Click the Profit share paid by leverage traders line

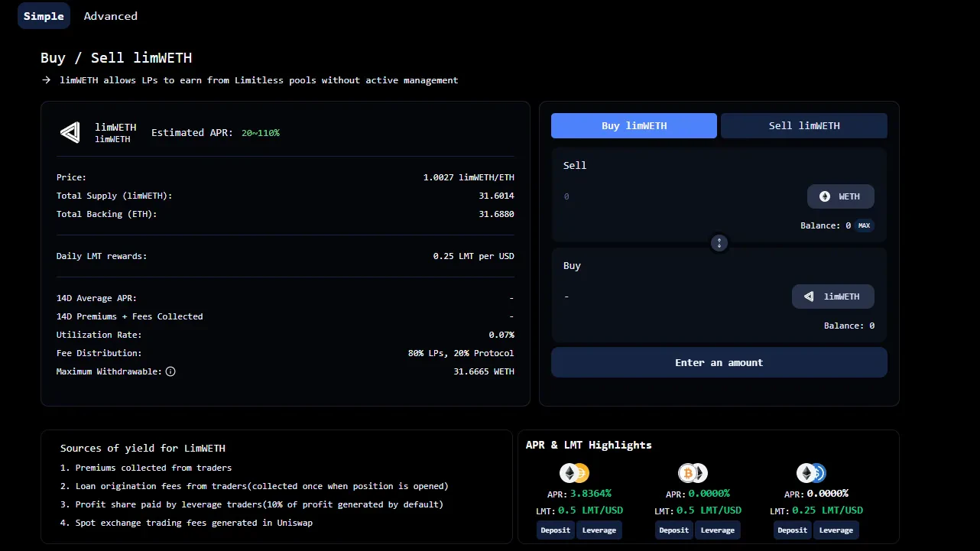click(x=251, y=504)
